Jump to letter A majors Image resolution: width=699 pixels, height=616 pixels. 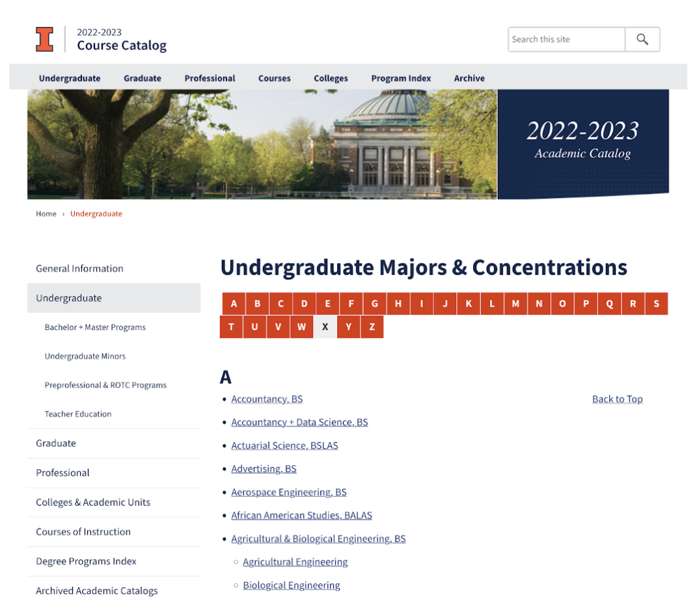pyautogui.click(x=234, y=303)
